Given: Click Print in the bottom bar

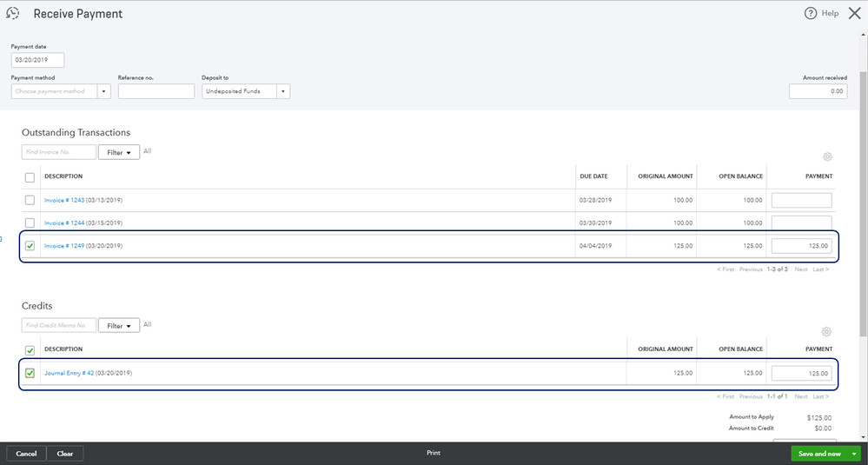Looking at the screenshot, I should click(434, 453).
